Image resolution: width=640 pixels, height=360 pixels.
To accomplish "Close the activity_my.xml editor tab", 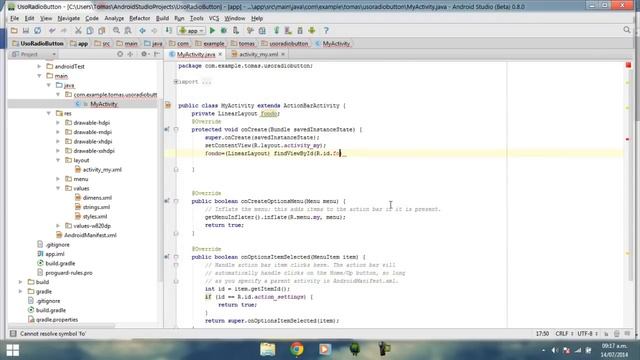I will coord(283,54).
